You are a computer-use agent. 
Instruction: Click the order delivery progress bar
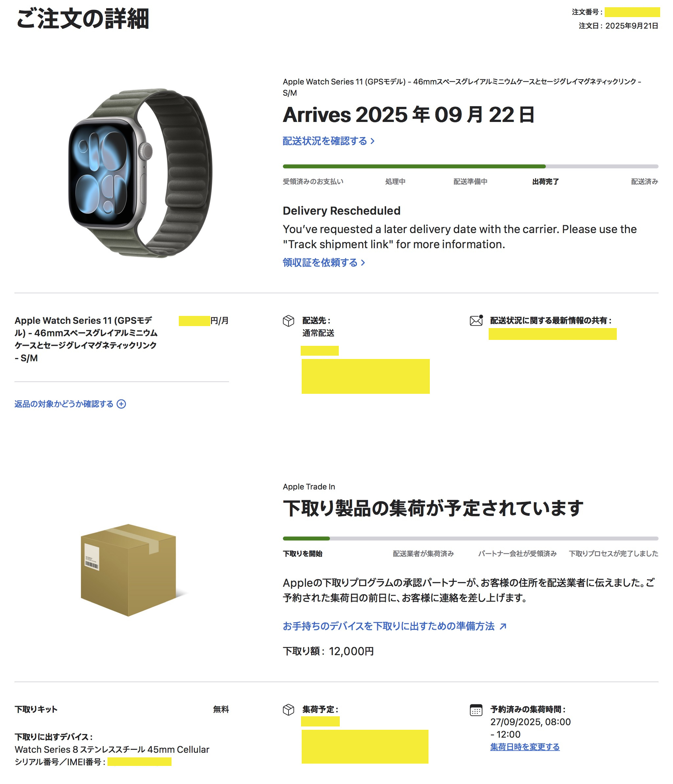470,166
